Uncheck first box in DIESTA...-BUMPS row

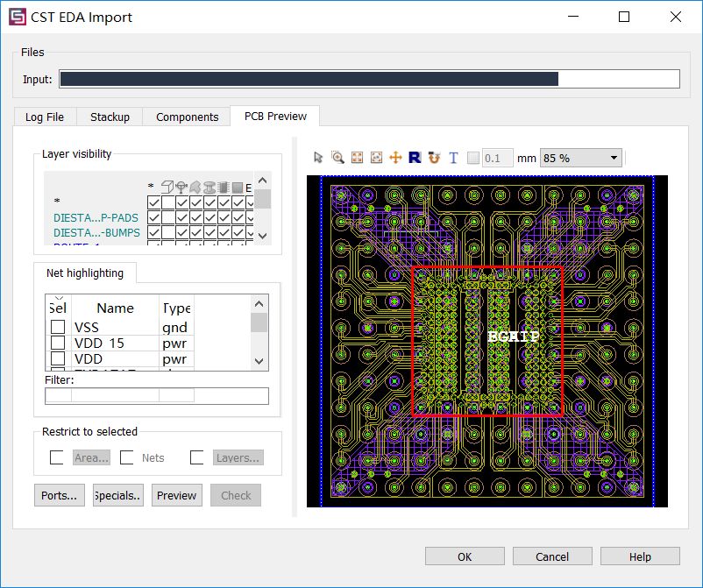(x=153, y=232)
